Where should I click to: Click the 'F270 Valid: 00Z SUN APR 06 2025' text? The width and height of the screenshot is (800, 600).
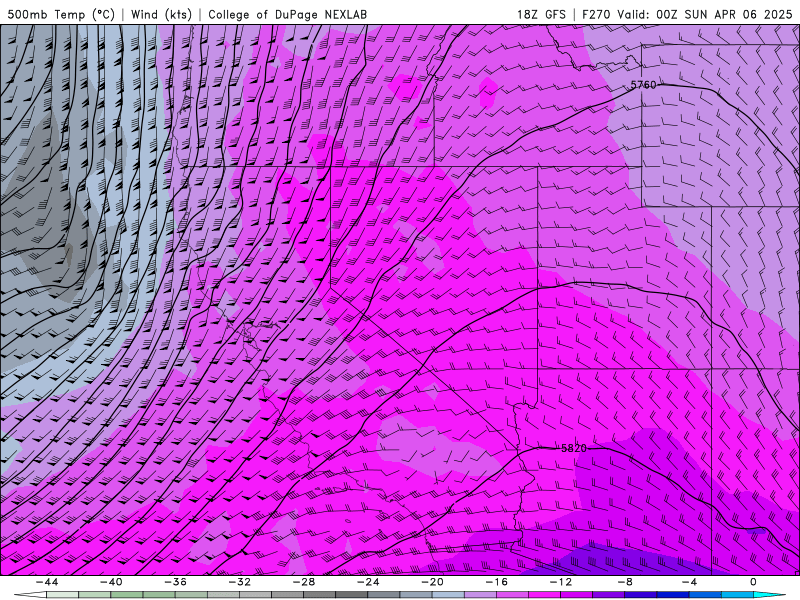point(687,14)
